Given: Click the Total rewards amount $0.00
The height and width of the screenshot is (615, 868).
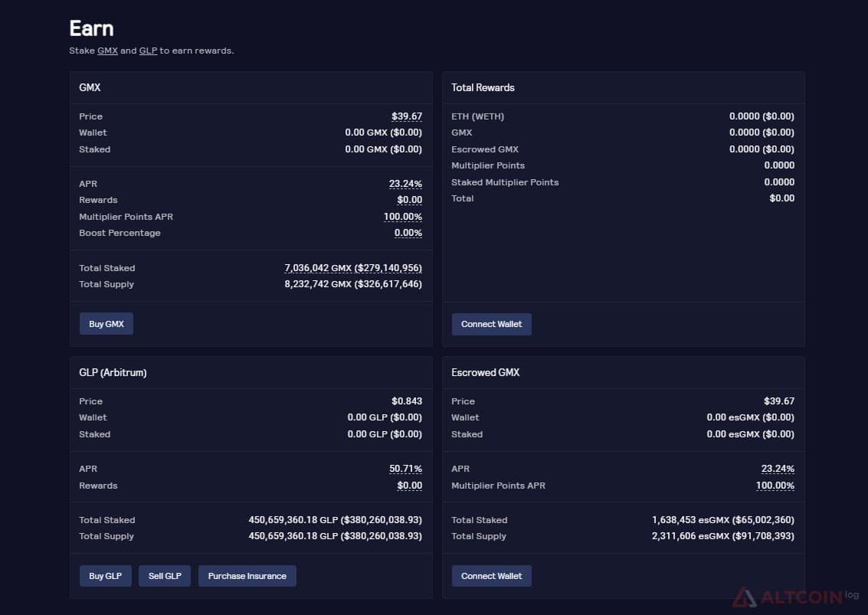Looking at the screenshot, I should [781, 198].
